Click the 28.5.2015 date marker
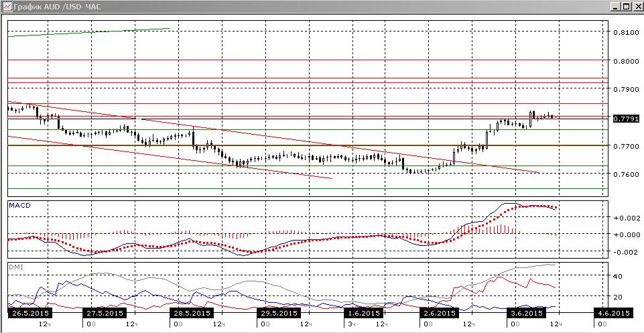 (190, 313)
